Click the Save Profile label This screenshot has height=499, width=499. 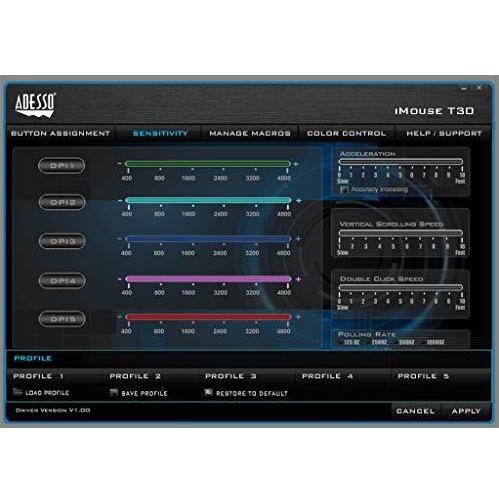click(x=144, y=393)
